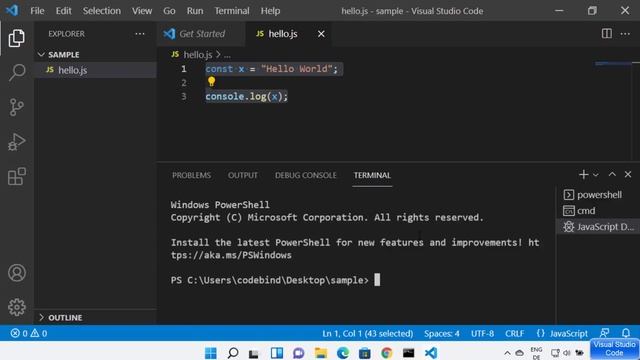Image resolution: width=640 pixels, height=360 pixels.
Task: Click code line 3 console.log(x)
Action: coord(247,96)
